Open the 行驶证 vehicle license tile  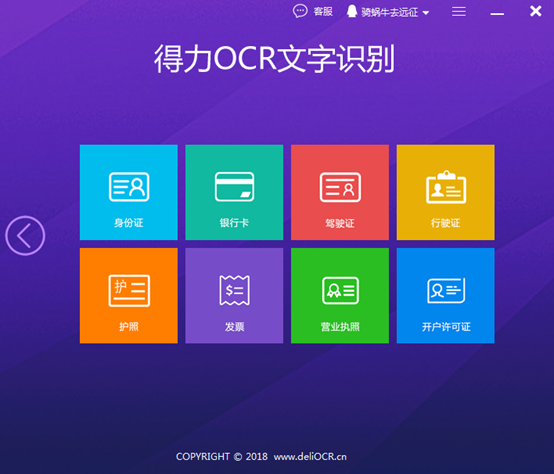(x=446, y=192)
